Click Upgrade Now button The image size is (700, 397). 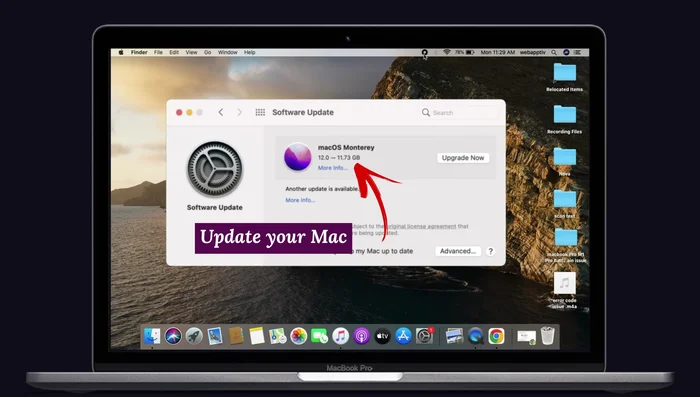[463, 158]
